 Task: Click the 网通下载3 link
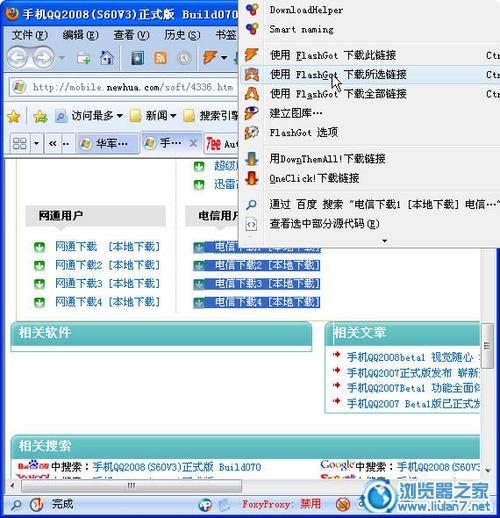(x=79, y=284)
